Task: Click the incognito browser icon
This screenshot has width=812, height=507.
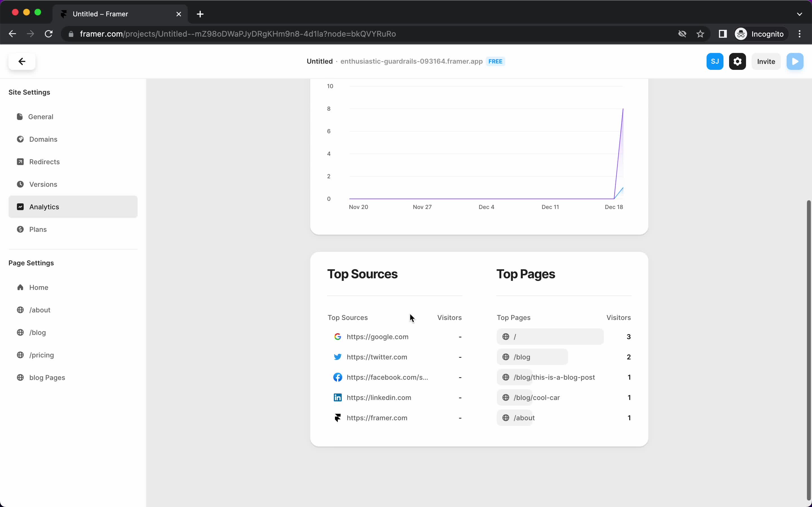Action: pyautogui.click(x=741, y=34)
